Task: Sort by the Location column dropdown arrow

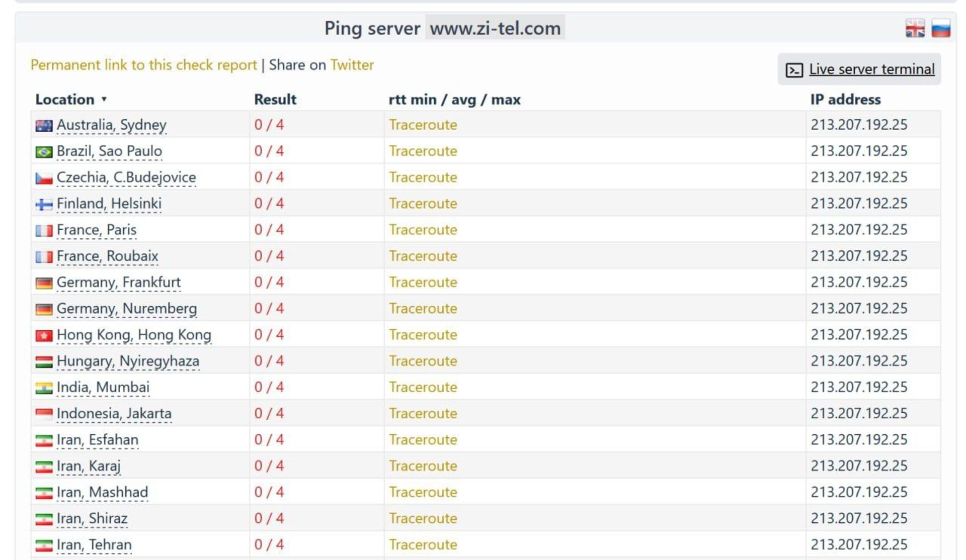Action: tap(104, 99)
